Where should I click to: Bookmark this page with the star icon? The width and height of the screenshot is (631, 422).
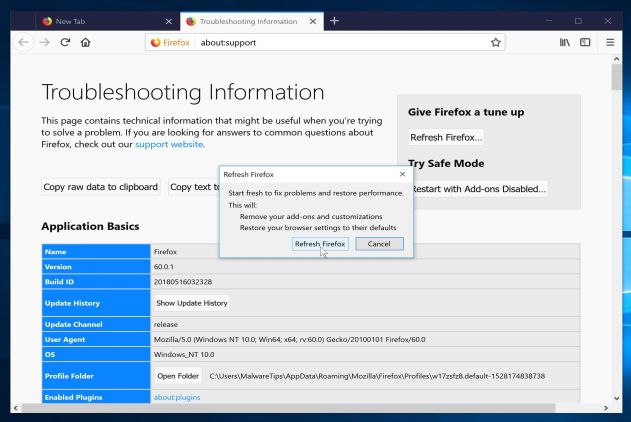(495, 42)
